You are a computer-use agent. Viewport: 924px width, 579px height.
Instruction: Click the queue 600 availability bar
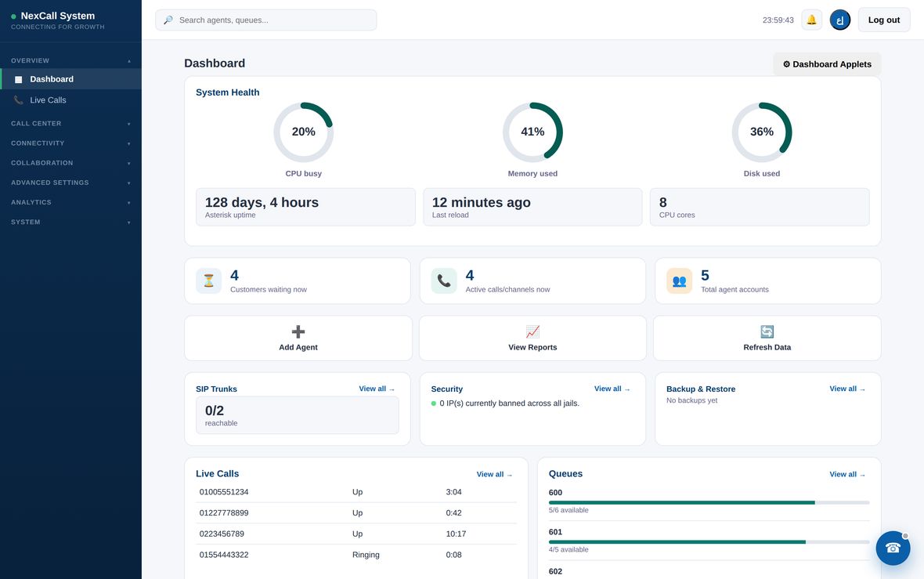coord(709,502)
